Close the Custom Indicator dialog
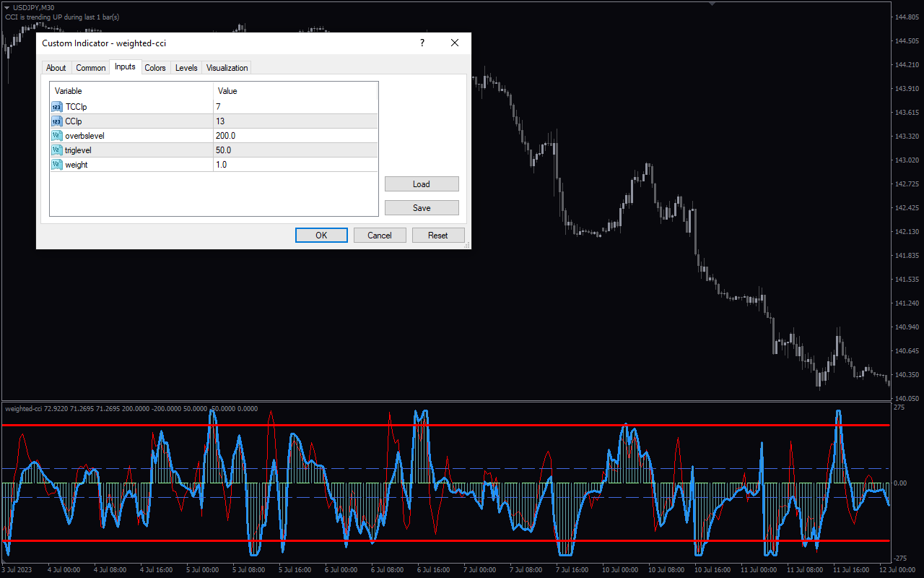The width and height of the screenshot is (924, 578). click(455, 43)
